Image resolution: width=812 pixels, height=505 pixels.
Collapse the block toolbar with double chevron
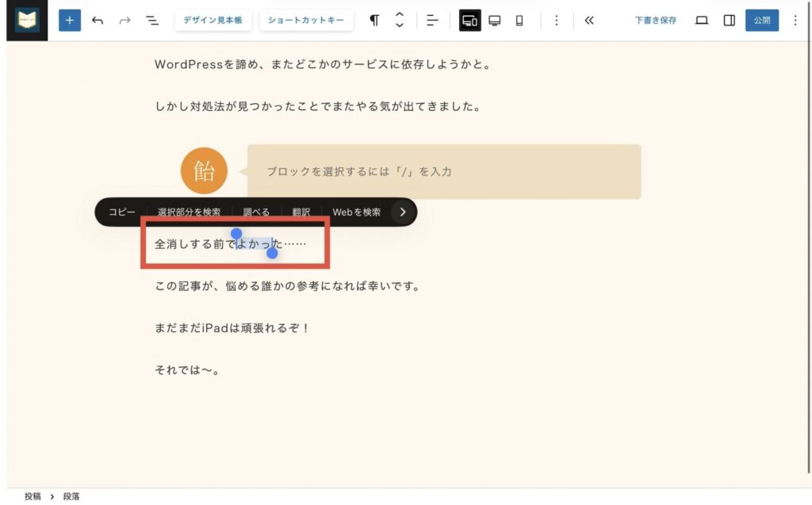[x=588, y=21]
